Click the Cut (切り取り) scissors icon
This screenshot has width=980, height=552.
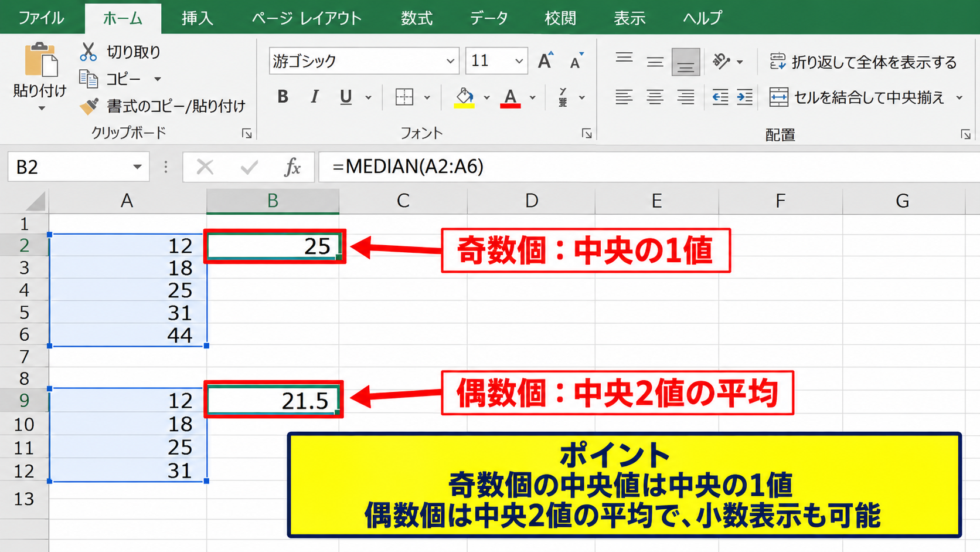click(x=88, y=52)
